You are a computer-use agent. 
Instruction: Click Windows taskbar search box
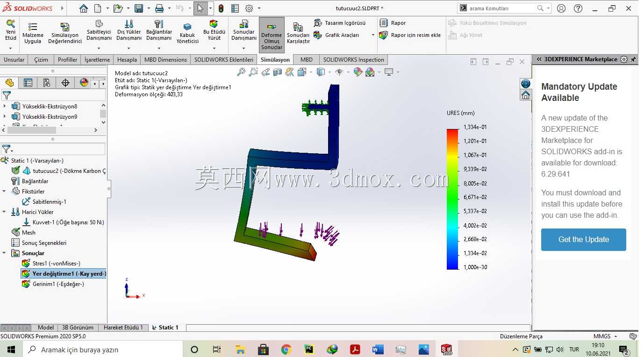pos(103,349)
